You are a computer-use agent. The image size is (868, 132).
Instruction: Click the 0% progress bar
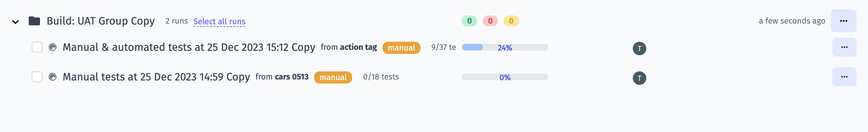pyautogui.click(x=505, y=77)
